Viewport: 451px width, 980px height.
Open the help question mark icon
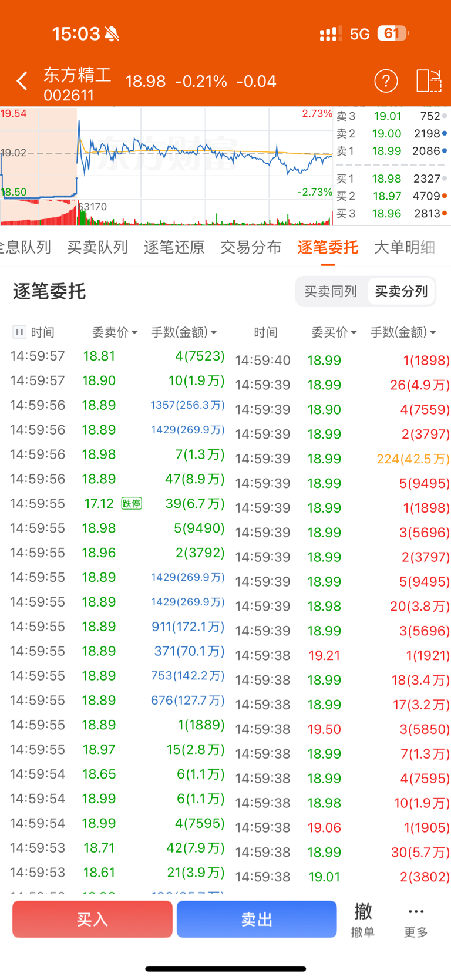[386, 81]
